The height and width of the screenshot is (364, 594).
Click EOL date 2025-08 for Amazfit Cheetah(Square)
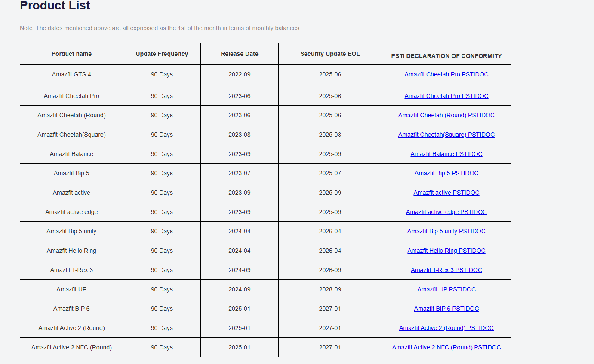pyautogui.click(x=330, y=135)
